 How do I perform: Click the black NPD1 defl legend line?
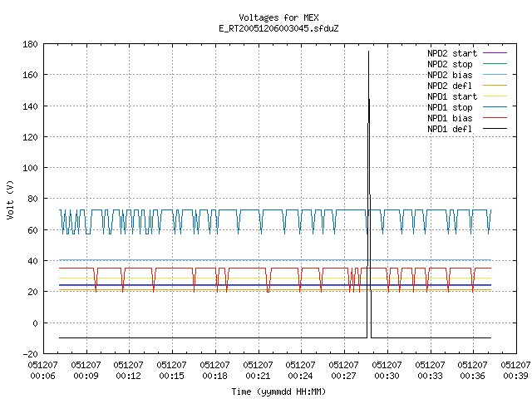coord(495,129)
